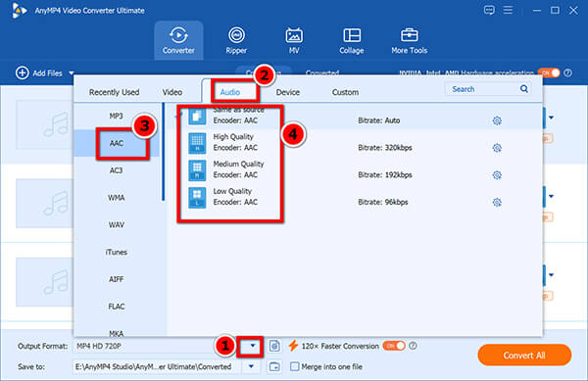Open the Converter module
588x381 pixels.
pyautogui.click(x=178, y=40)
